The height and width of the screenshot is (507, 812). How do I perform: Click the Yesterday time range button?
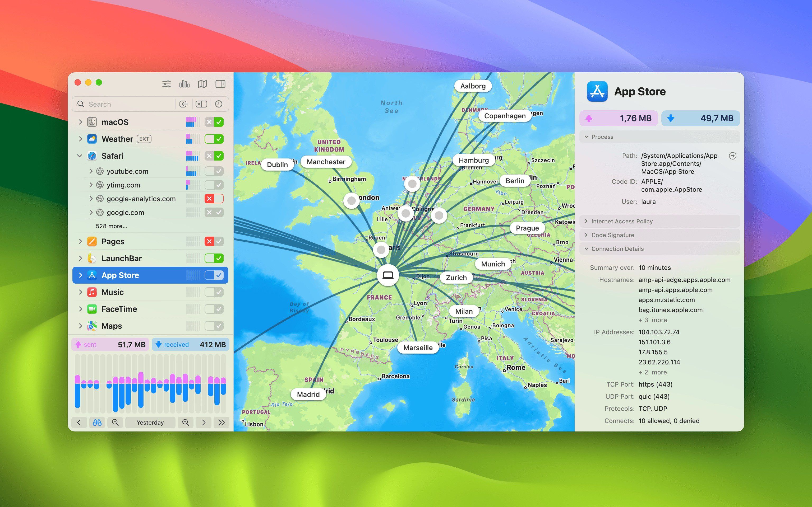[x=150, y=422]
